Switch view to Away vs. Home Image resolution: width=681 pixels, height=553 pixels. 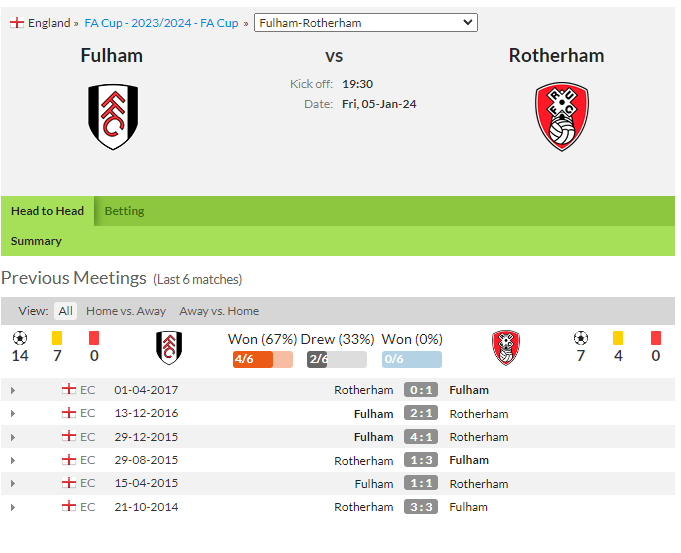[219, 311]
